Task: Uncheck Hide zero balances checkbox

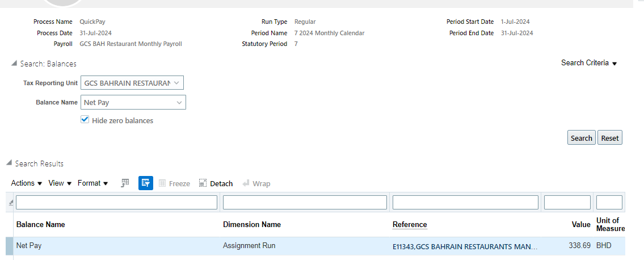Action: (x=85, y=120)
